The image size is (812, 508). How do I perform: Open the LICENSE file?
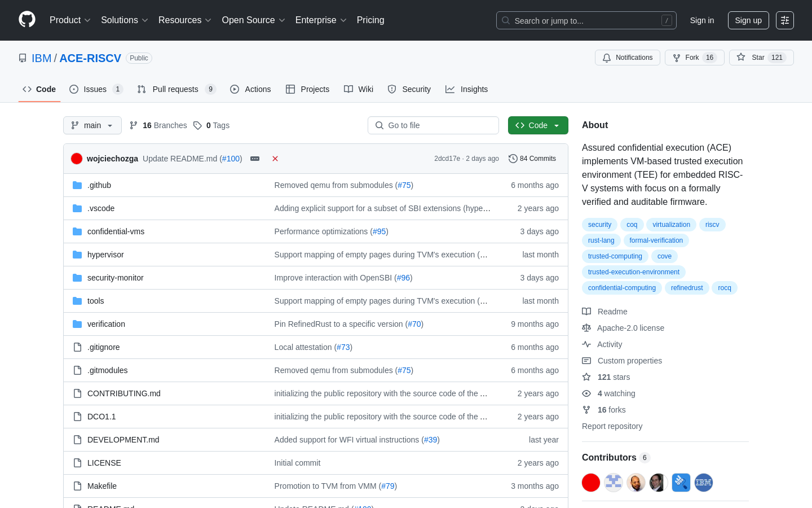(x=104, y=463)
